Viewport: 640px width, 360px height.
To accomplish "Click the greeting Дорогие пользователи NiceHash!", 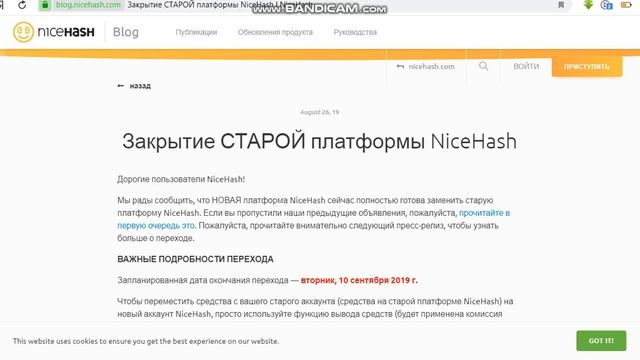I will [x=181, y=179].
